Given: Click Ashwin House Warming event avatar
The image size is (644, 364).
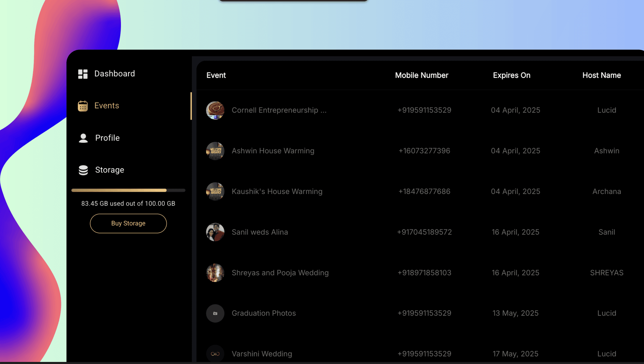Looking at the screenshot, I should (215, 151).
